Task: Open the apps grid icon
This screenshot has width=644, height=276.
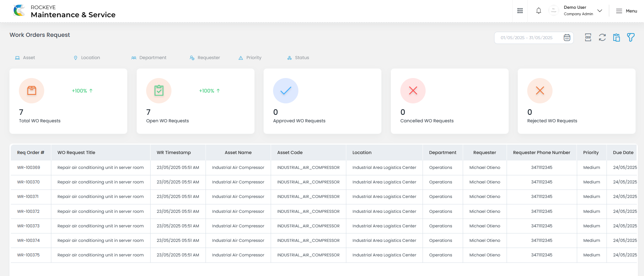Action: [520, 11]
